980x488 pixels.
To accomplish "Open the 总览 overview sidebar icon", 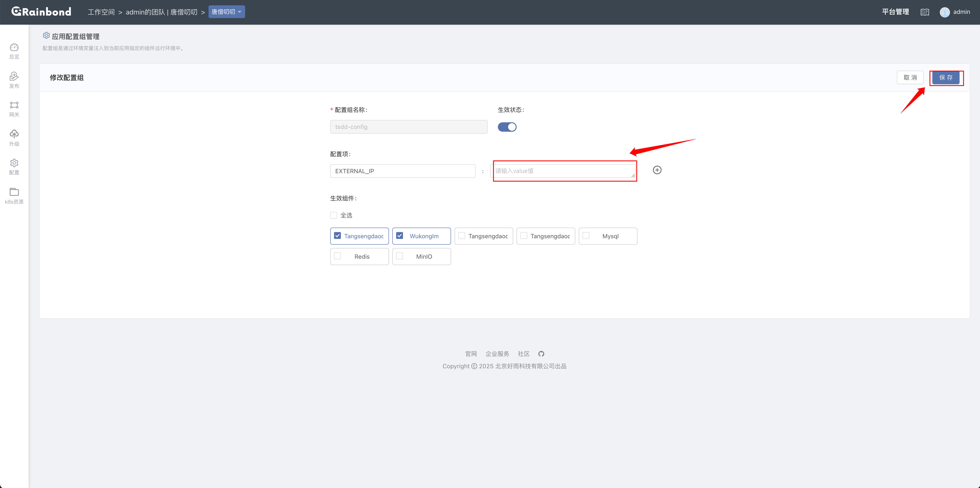I will click(14, 47).
